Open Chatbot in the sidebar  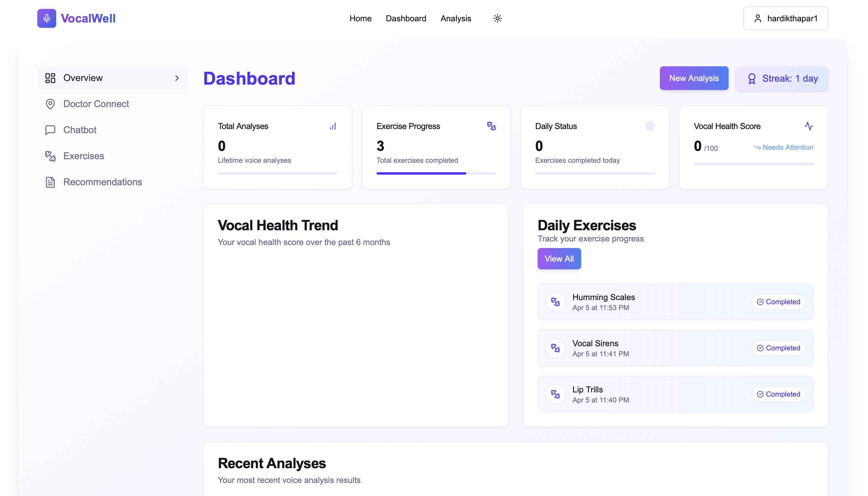(80, 130)
